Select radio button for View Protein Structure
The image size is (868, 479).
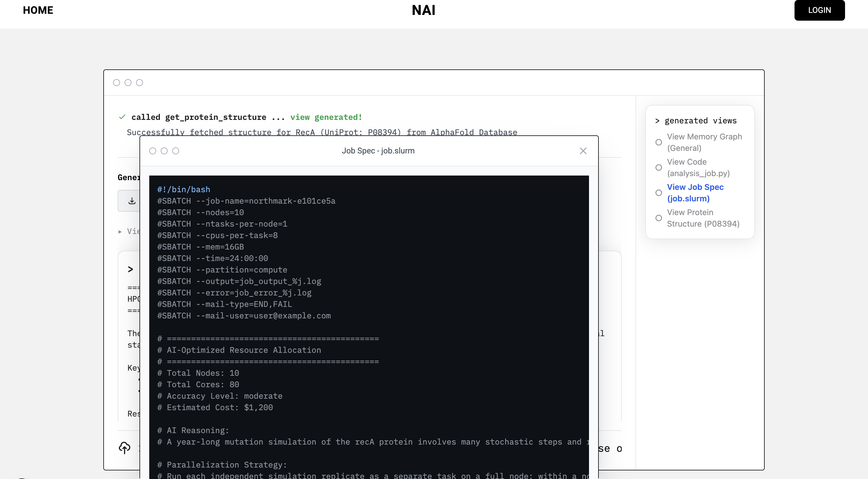point(658,218)
